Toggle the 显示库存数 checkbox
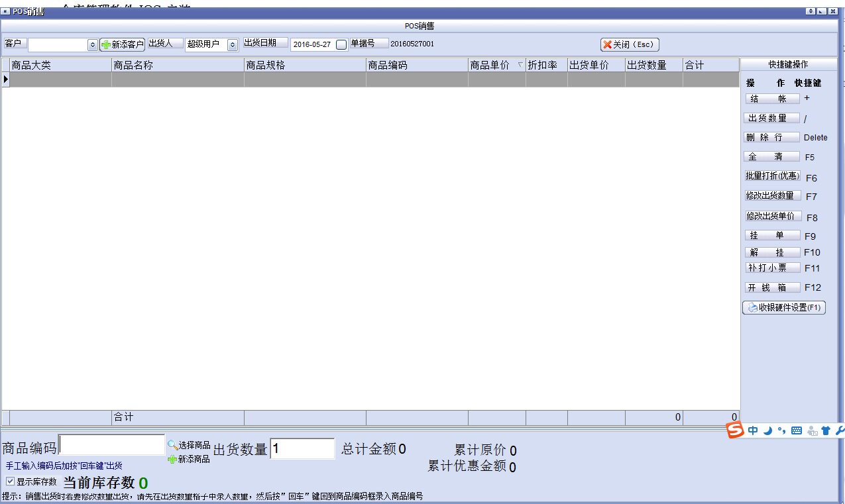This screenshot has width=845, height=504. pyautogui.click(x=10, y=481)
